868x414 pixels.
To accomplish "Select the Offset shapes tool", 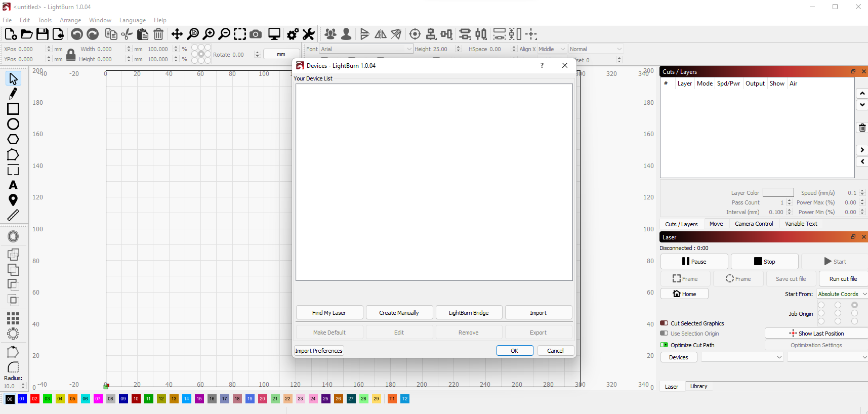I will coord(13,236).
